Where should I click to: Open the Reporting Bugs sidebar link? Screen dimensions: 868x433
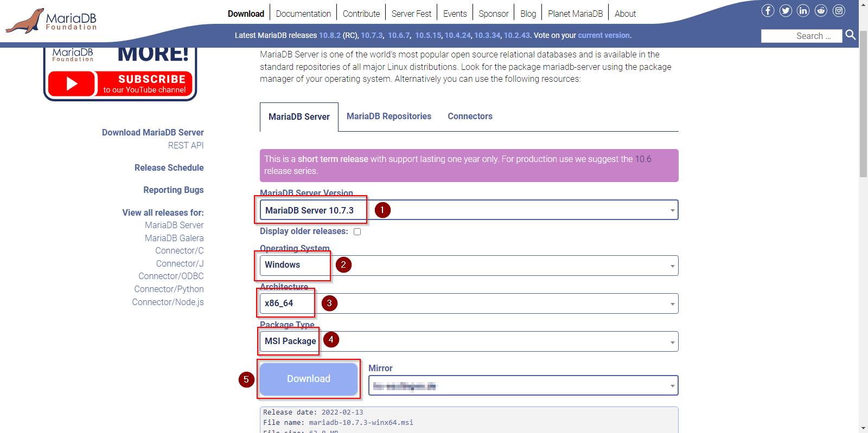pos(174,190)
